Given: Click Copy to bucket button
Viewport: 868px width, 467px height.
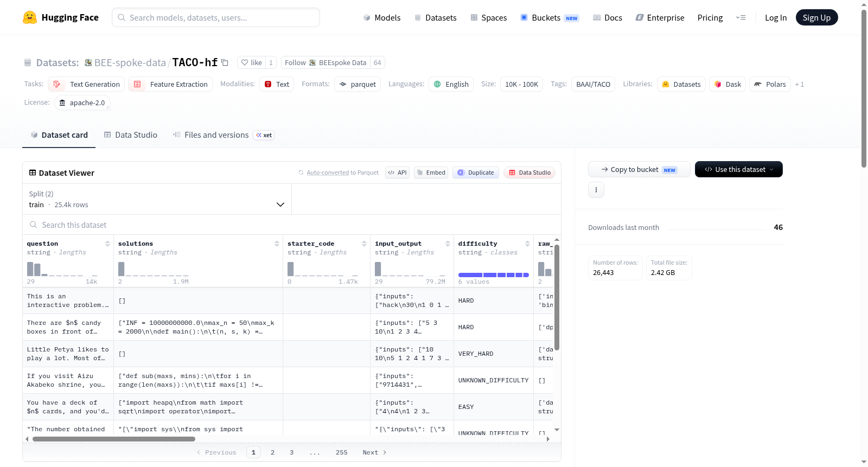Looking at the screenshot, I should 639,169.
